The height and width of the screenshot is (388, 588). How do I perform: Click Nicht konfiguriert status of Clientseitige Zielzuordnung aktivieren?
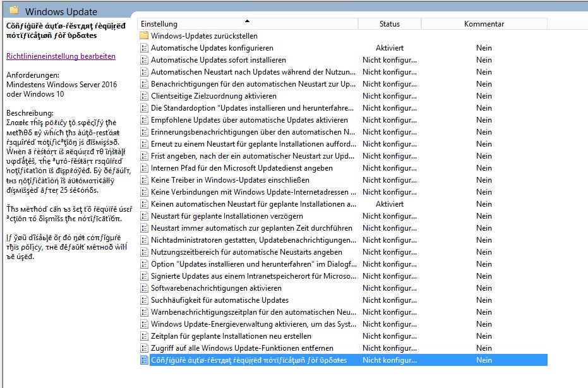[390, 96]
